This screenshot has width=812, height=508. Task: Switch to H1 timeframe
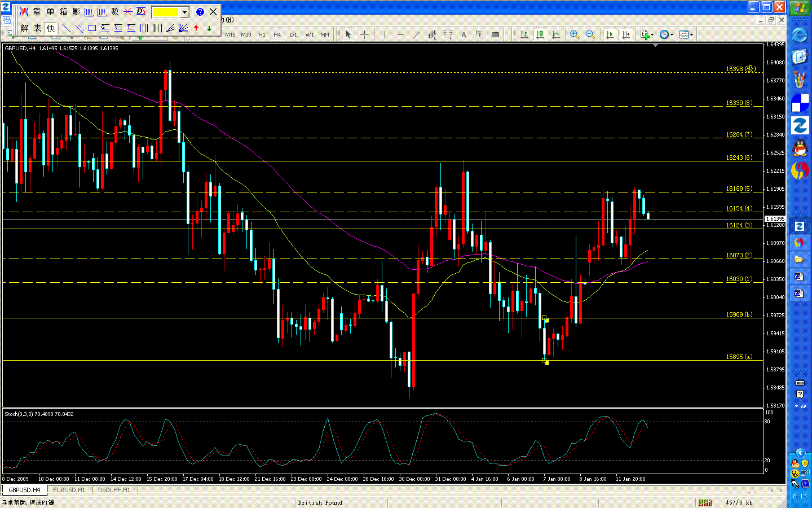(262, 35)
